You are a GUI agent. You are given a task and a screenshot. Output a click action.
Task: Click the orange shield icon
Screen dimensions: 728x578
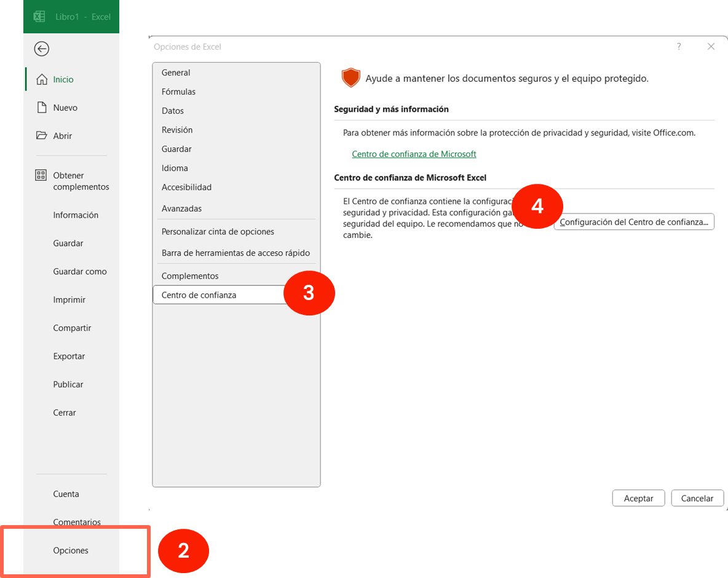[x=350, y=77]
